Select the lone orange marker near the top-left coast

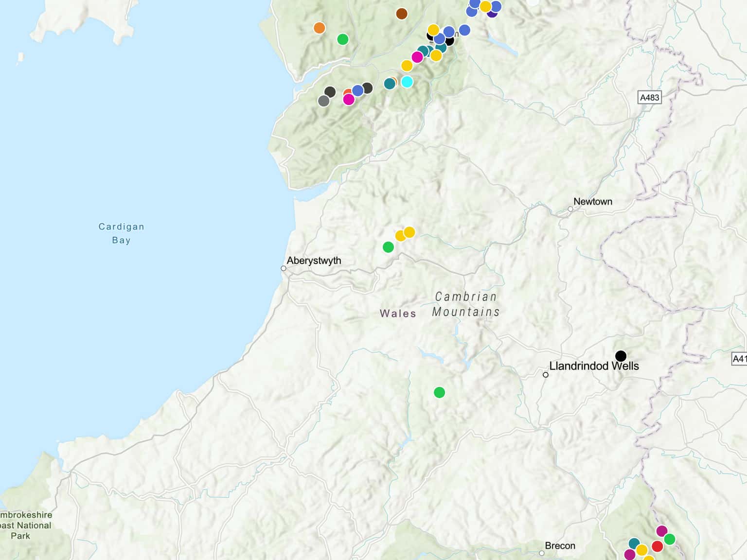[x=319, y=28]
